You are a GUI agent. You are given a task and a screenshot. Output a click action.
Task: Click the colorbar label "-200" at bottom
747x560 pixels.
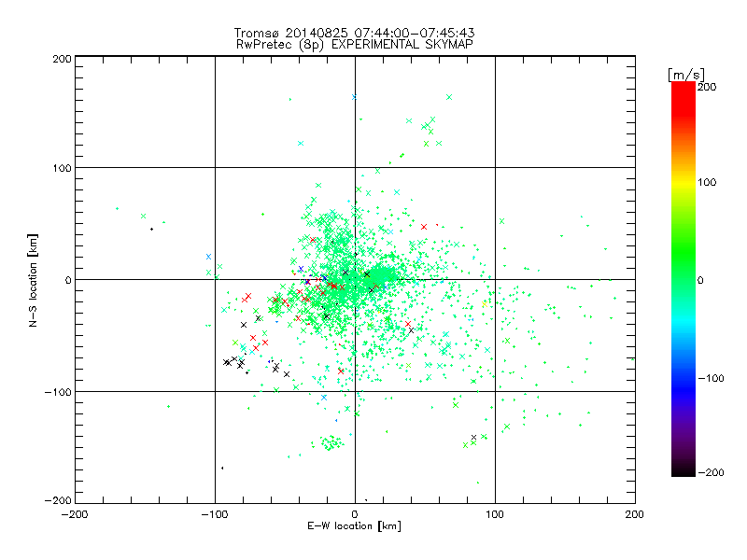711,473
